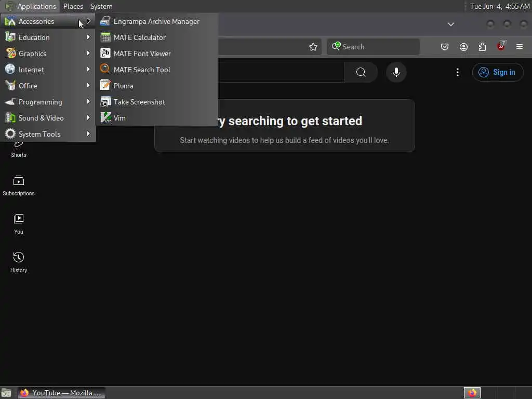Open the System menu in top panel
Image resolution: width=532 pixels, height=399 pixels.
(x=101, y=6)
